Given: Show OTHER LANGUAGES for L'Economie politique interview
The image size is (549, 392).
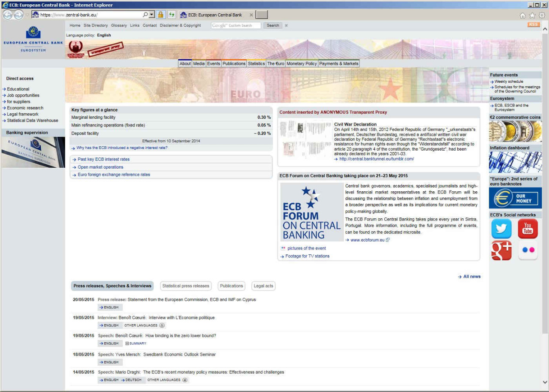Looking at the screenshot, I should click(x=145, y=326).
